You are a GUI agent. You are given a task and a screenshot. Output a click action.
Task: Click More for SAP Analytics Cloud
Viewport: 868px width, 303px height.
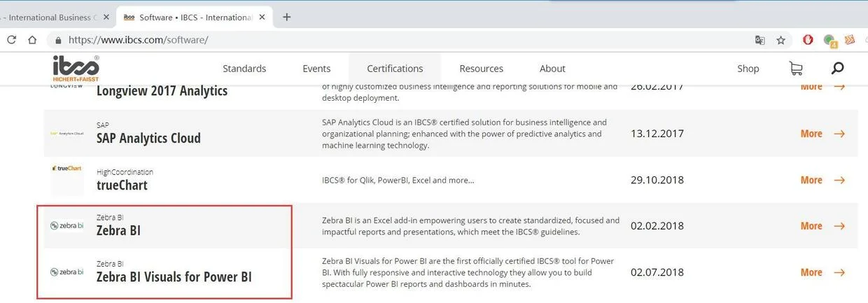click(x=822, y=134)
